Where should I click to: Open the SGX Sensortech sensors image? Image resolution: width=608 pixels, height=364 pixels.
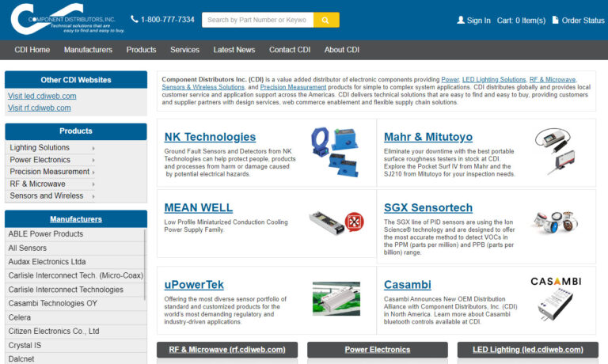555,222
